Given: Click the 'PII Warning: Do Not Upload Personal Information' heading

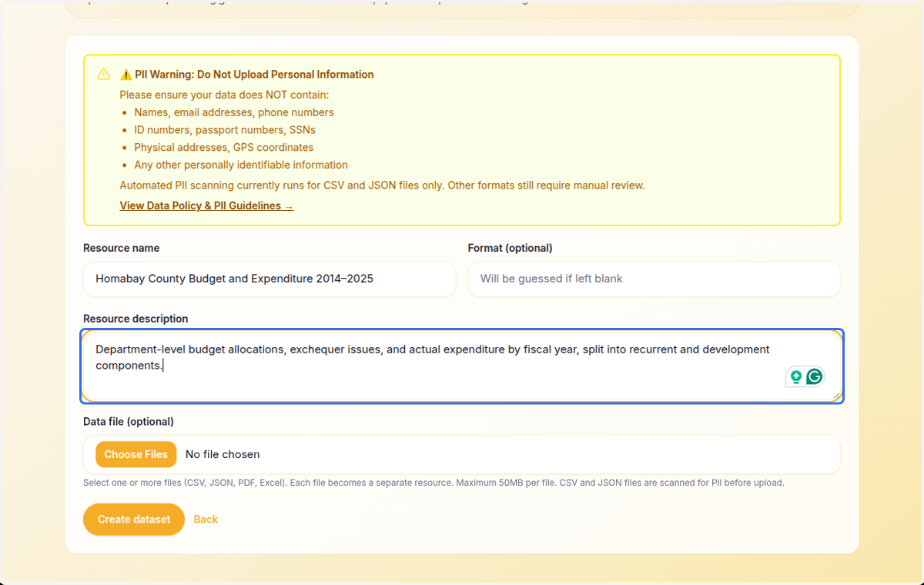Looking at the screenshot, I should click(246, 75).
